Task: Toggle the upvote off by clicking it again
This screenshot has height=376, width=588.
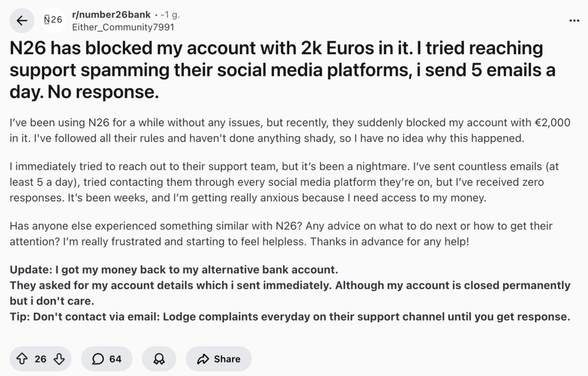Action: point(22,359)
